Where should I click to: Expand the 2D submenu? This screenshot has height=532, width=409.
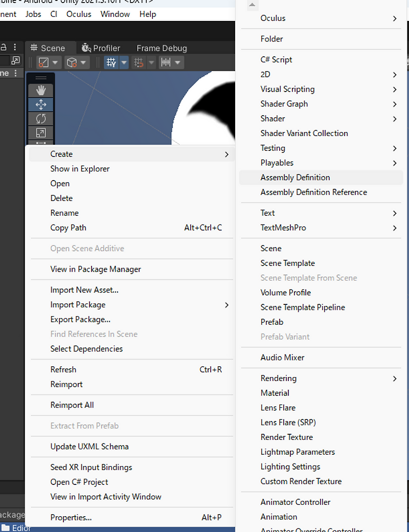[321, 74]
